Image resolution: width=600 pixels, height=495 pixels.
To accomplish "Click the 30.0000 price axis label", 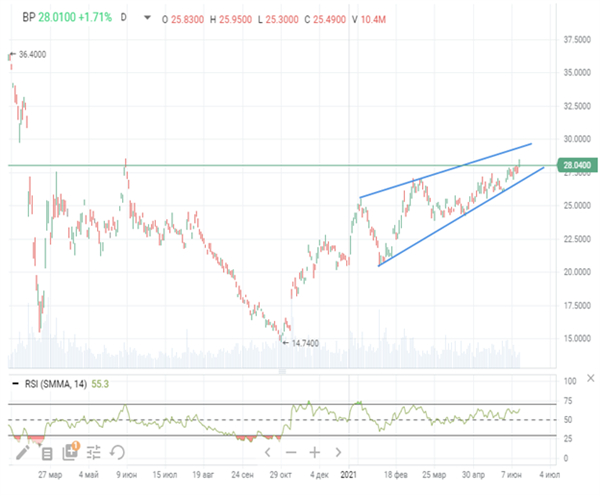I will (x=577, y=139).
